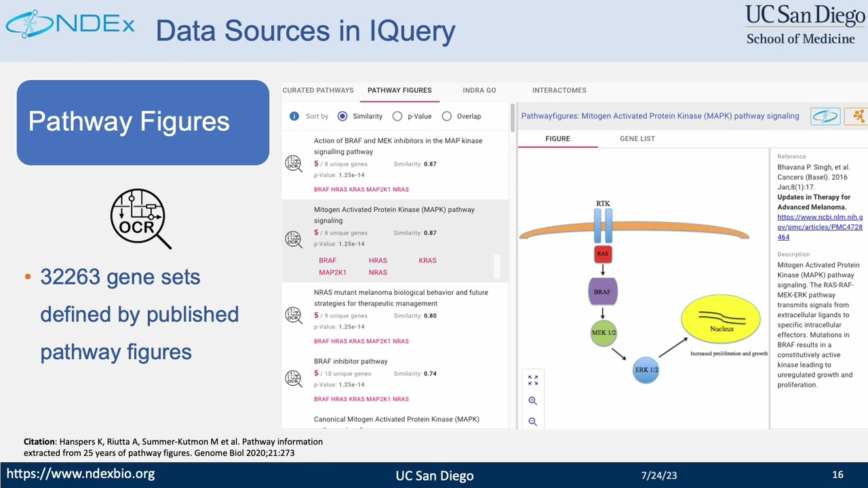
Task: Click OCR icon beside Action of BRAF and MEK inhibitors
Action: (x=294, y=163)
